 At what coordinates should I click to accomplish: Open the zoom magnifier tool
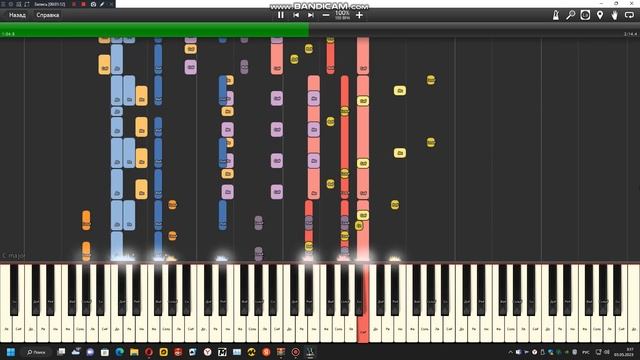click(x=570, y=15)
